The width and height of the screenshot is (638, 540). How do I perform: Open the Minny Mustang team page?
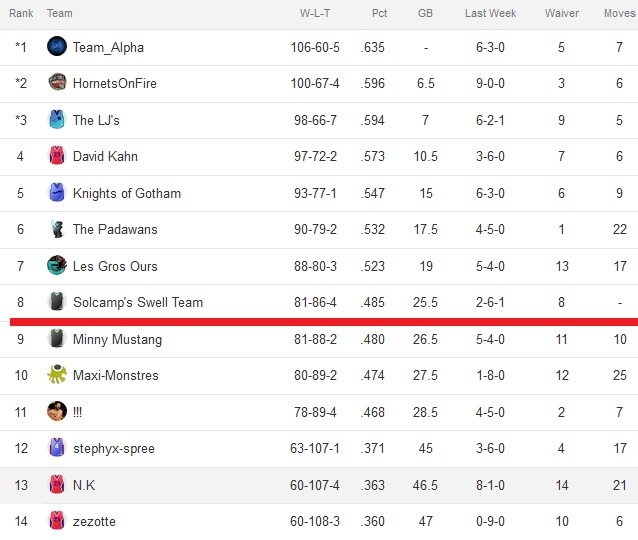coord(117,339)
